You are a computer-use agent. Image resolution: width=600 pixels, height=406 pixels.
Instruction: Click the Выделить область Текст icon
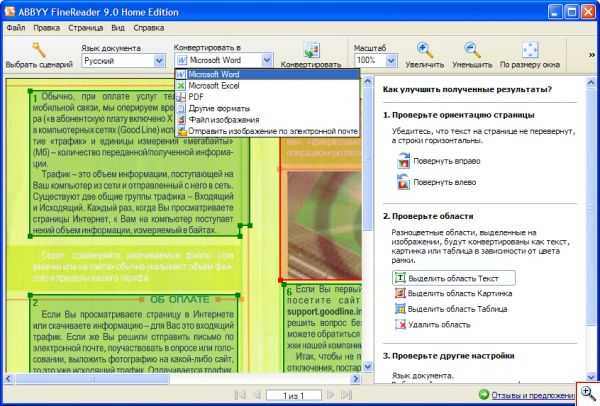click(400, 277)
